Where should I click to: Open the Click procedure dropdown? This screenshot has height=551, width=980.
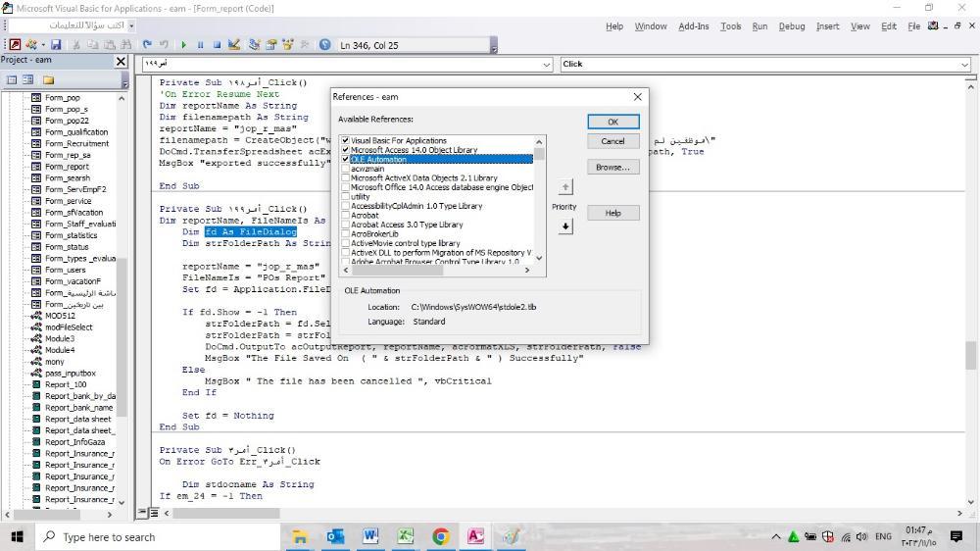coord(964,65)
